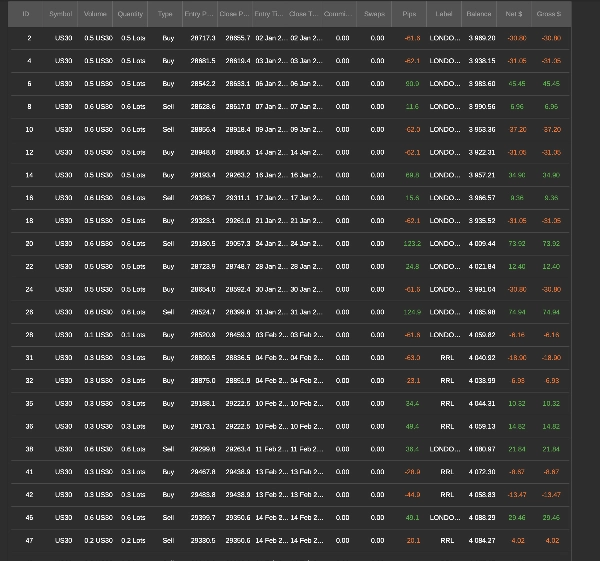Click the 0.1 US30 volume in trade 28's row

[99, 335]
